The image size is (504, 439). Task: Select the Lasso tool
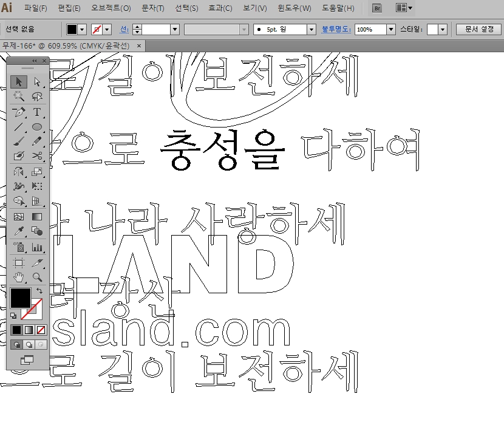point(37,97)
